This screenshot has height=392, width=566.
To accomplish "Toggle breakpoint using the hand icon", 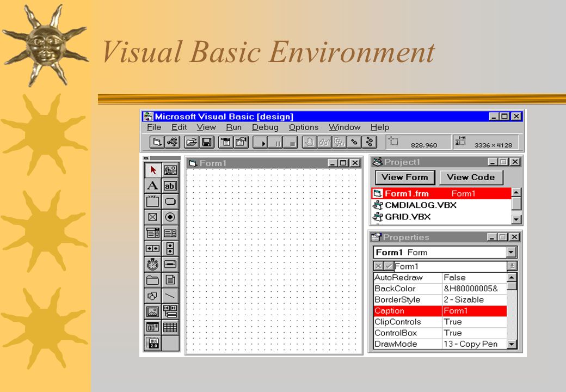I will coord(309,142).
